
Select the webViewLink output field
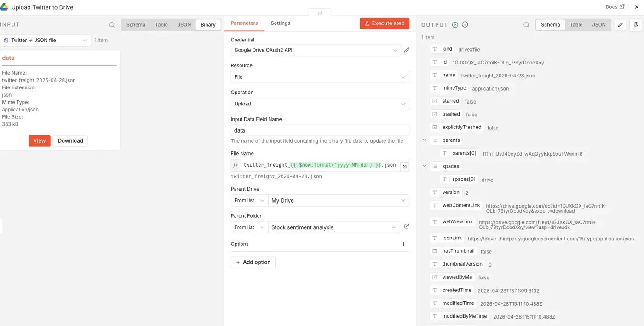[x=452, y=222]
